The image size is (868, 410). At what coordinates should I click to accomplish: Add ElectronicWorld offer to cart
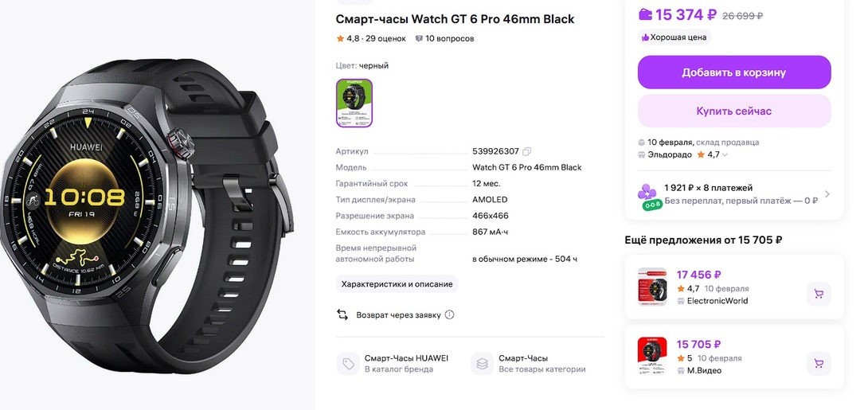coord(819,295)
